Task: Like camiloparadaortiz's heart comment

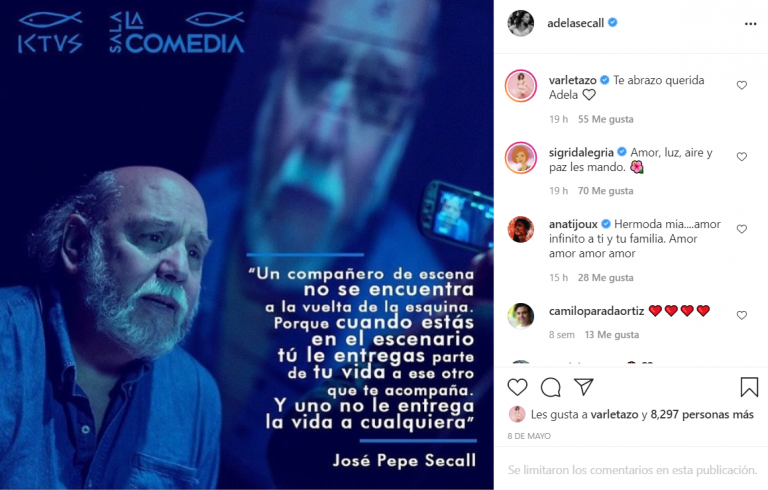Action: tap(742, 315)
